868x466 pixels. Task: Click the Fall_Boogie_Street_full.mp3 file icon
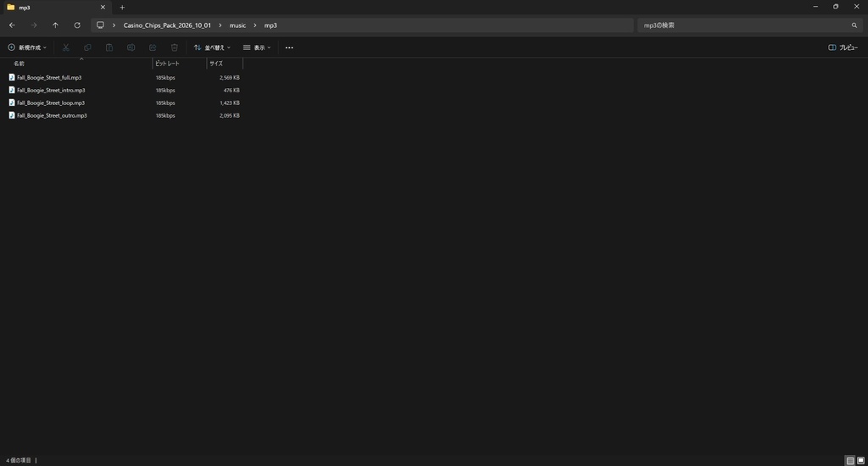[12, 77]
